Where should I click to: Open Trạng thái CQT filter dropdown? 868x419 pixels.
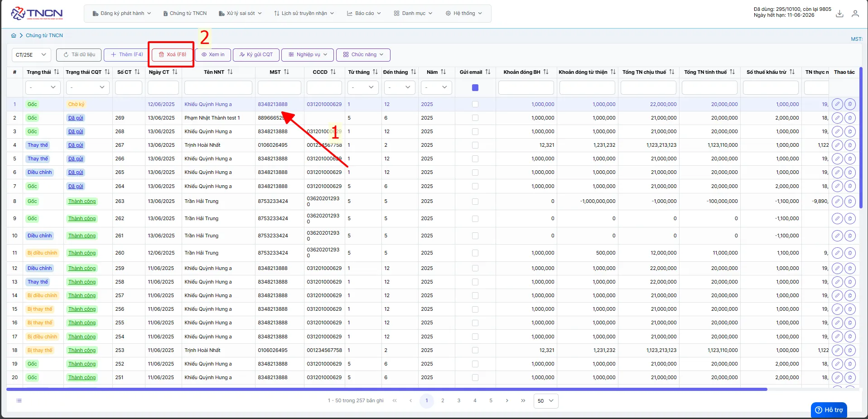[88, 87]
